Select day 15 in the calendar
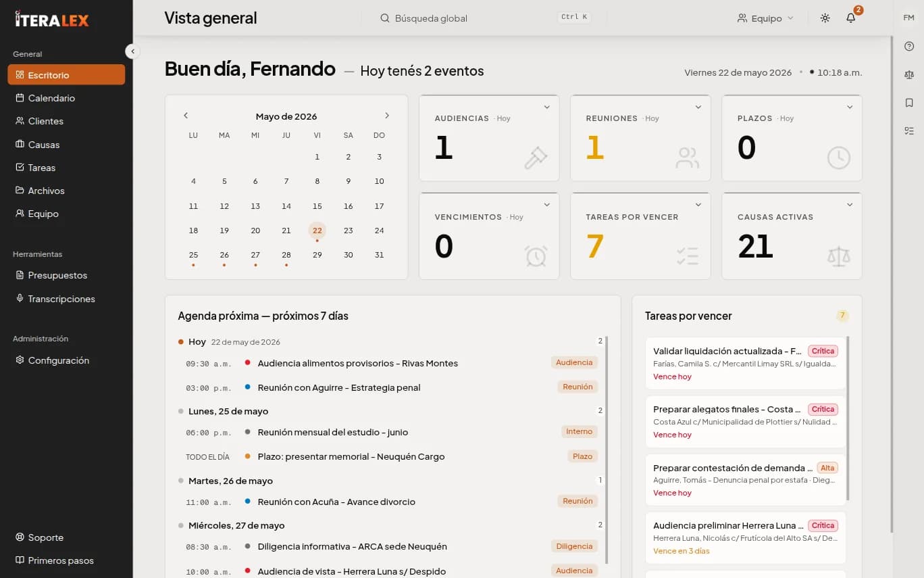 317,206
